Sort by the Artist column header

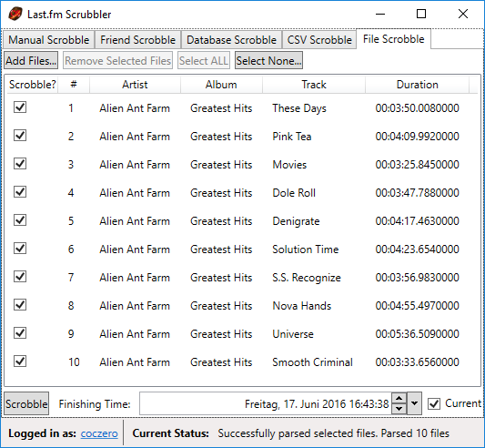coord(135,85)
